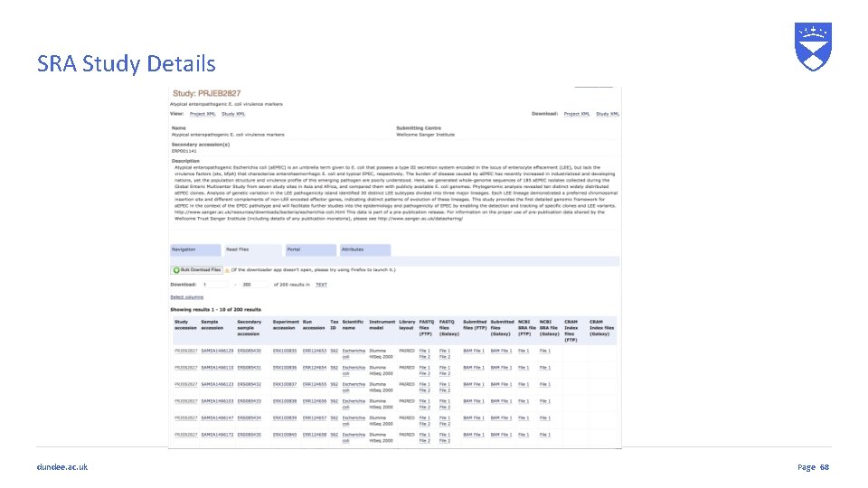Open the Navigation tab
Image resolution: width=868 pixels, height=488 pixels.
195,250
